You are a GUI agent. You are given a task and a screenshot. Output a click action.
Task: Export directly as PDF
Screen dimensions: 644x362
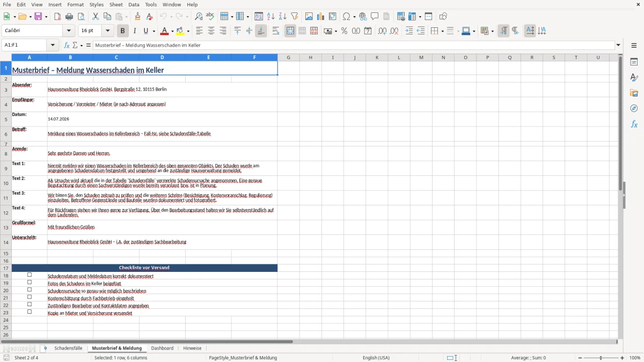click(x=57, y=17)
